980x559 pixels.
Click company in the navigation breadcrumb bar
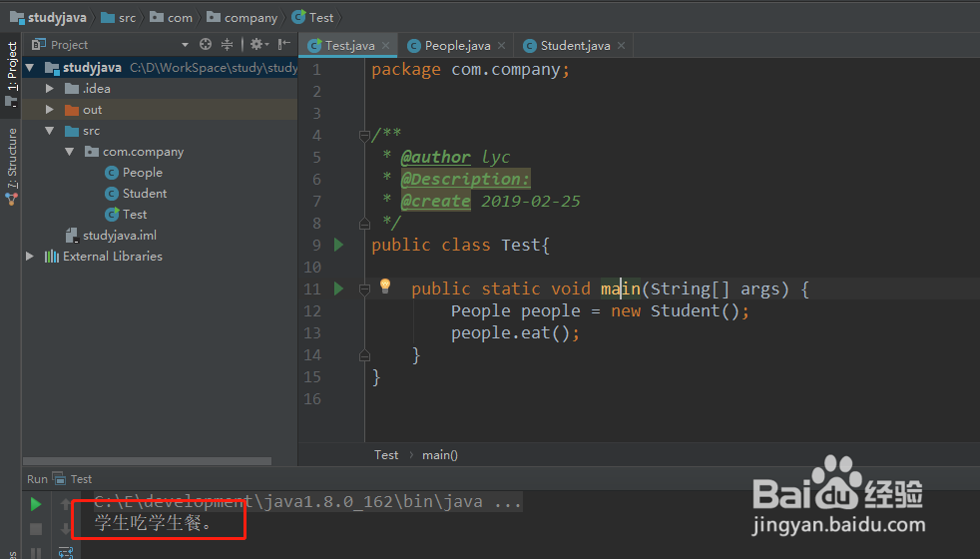click(242, 18)
